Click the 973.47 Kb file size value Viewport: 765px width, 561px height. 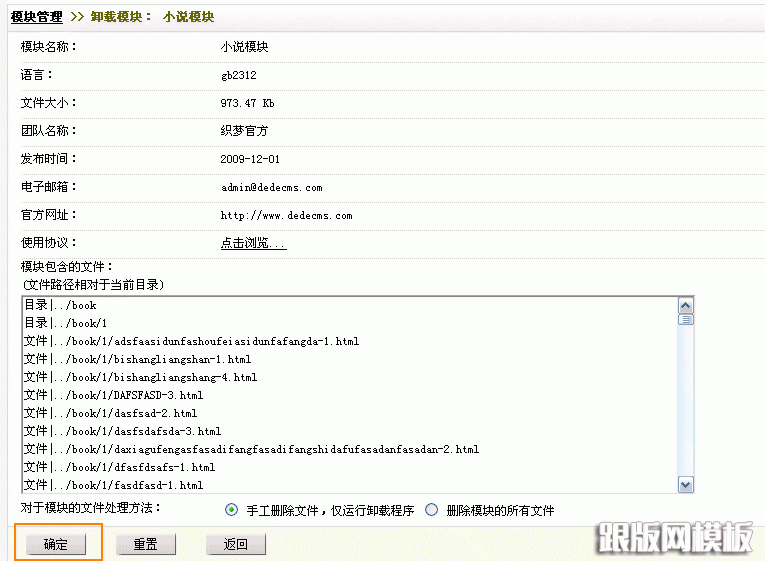pyautogui.click(x=247, y=103)
